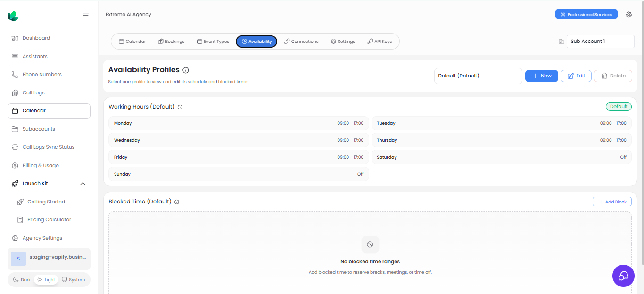Viewport: 644px width, 294px height.
Task: Select the Thursday working hours row
Action: point(502,140)
